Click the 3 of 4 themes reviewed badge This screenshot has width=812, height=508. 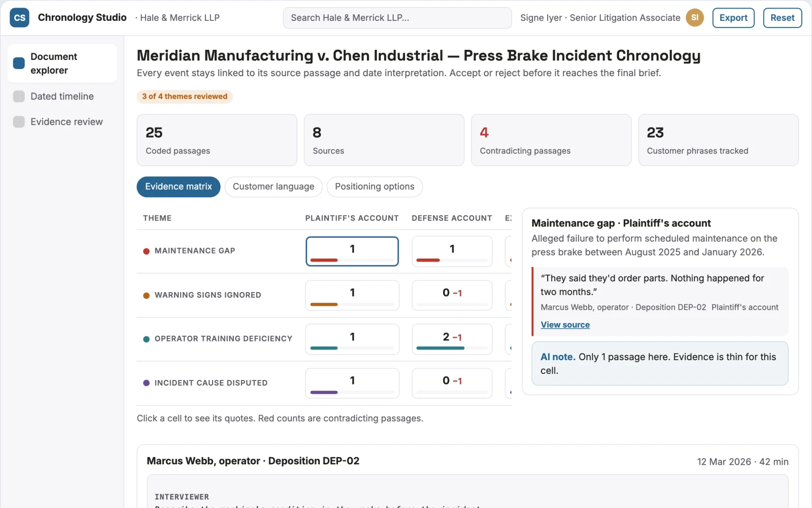pos(185,97)
